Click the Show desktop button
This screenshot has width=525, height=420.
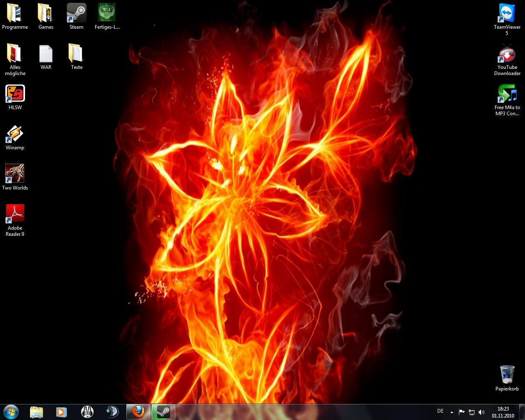(522, 412)
